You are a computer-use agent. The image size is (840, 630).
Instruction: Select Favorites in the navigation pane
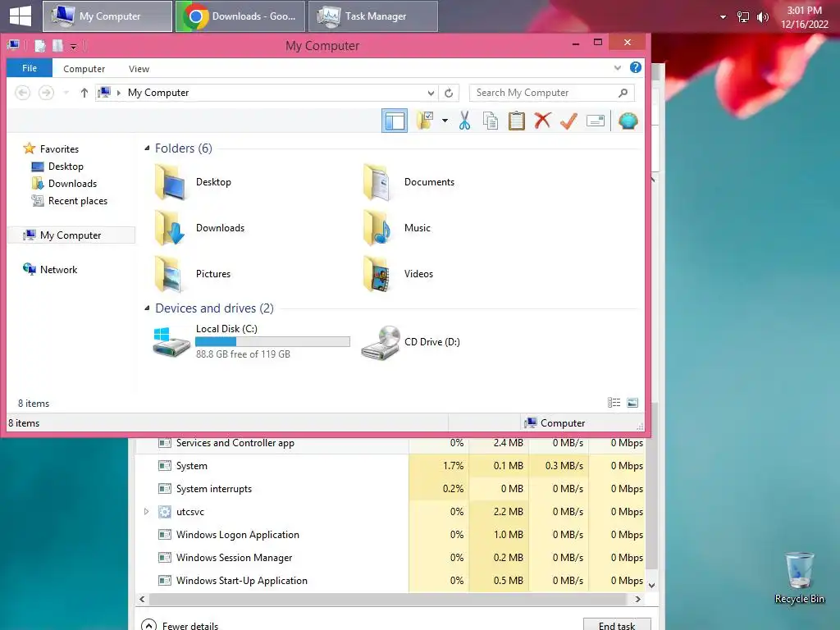point(51,149)
